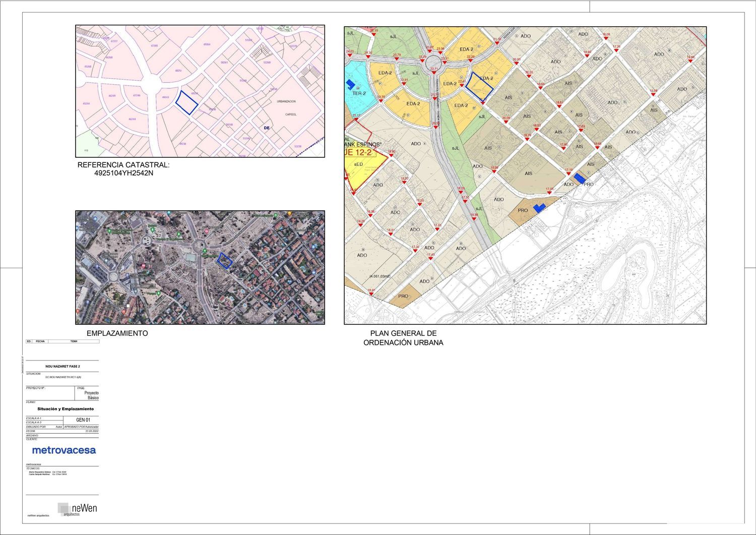Click the Proyecto Básico phase field
Viewport: 756px width, 535px height.
[x=91, y=395]
